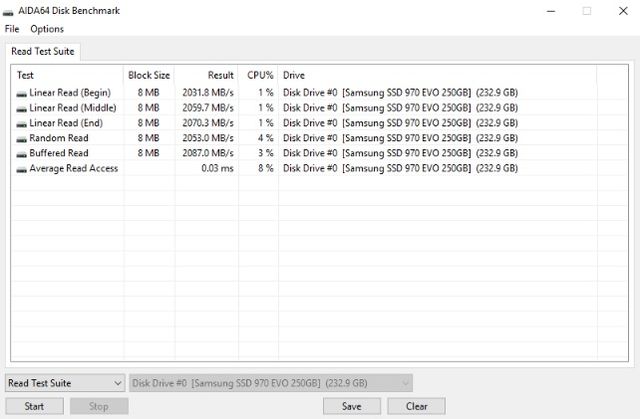The width and height of the screenshot is (640, 419).
Task: Click the Linear Read (End) disk icon
Action: point(21,123)
